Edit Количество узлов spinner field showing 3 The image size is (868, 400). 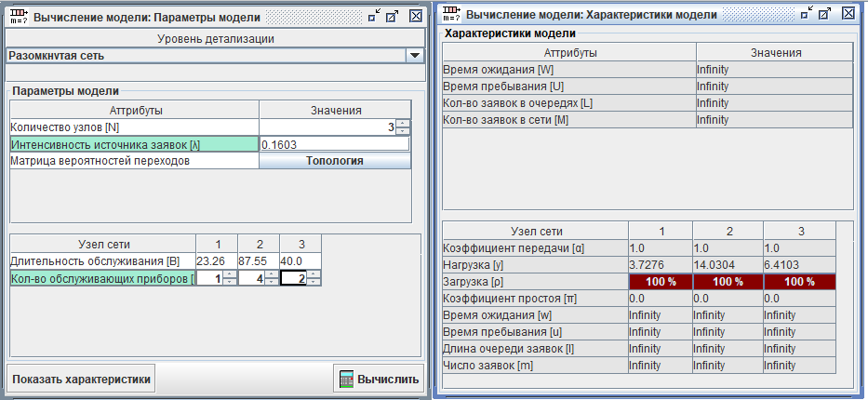[328, 127]
